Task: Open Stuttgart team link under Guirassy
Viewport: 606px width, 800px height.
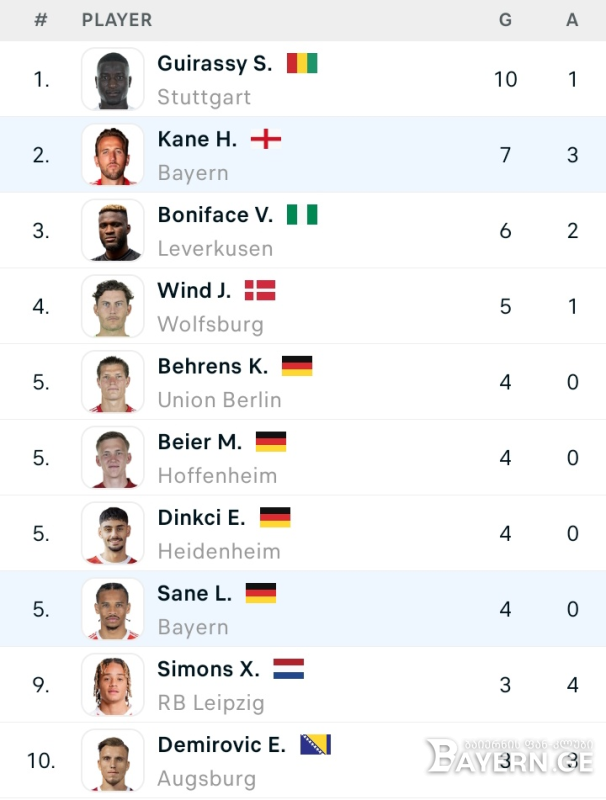Action: point(204,97)
